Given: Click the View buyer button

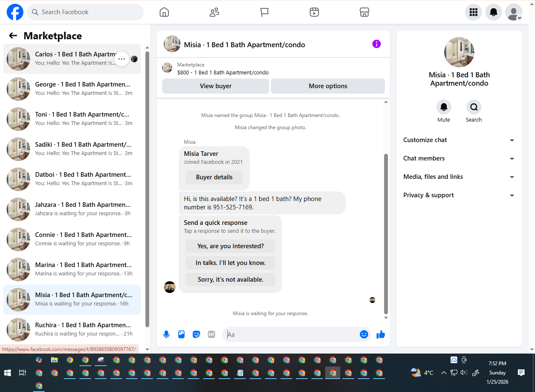Looking at the screenshot, I should [216, 86].
